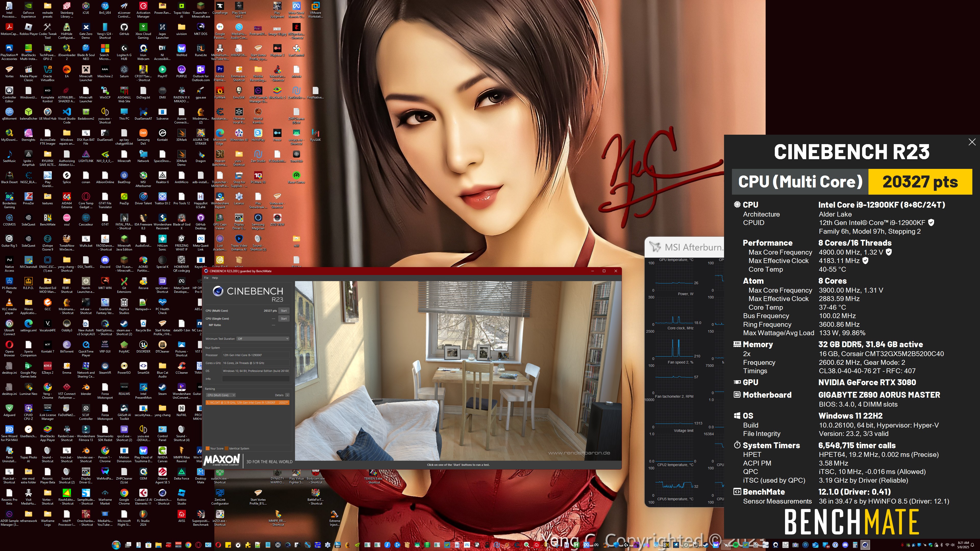Open Opera Browser desktop icon

[x=9, y=349]
